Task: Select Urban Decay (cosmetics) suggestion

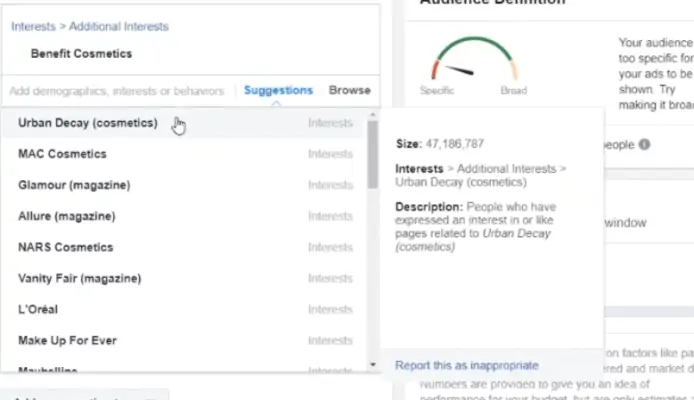Action: click(x=184, y=123)
